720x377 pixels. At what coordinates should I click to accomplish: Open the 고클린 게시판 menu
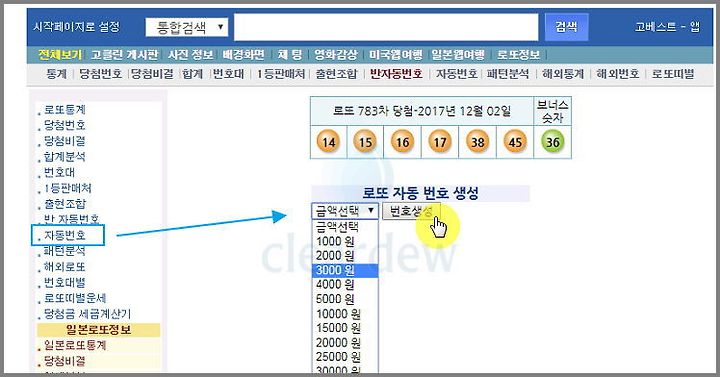click(x=124, y=55)
